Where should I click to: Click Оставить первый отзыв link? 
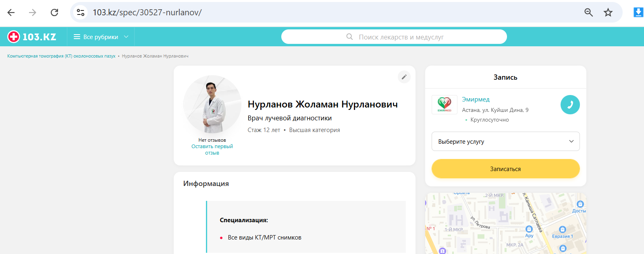click(212, 150)
